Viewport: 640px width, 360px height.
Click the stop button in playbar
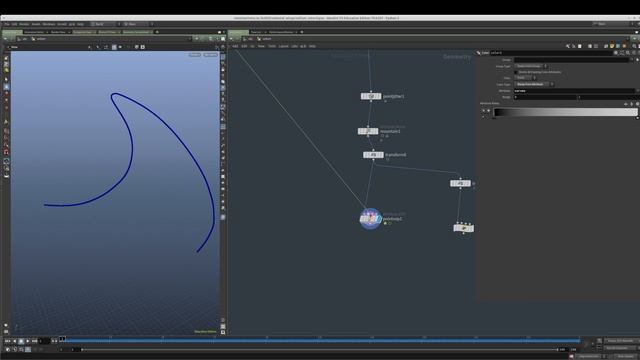pos(21,341)
